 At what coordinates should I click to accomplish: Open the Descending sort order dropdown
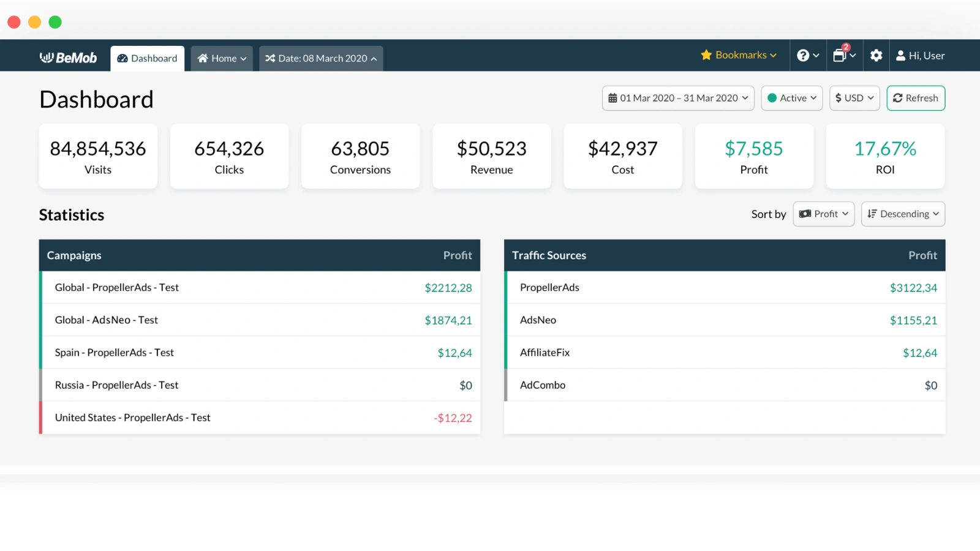[903, 214]
